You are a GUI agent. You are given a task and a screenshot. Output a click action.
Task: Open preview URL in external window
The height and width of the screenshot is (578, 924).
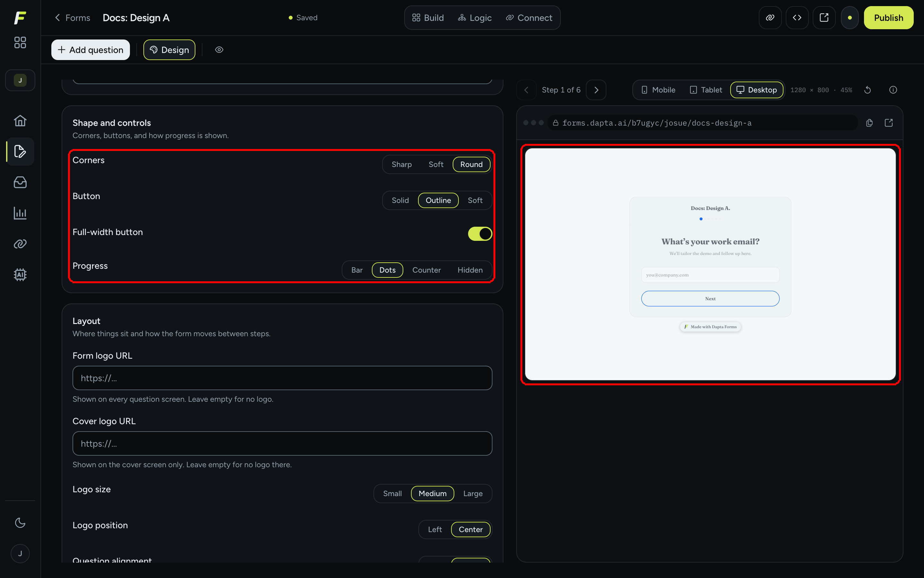tap(888, 123)
